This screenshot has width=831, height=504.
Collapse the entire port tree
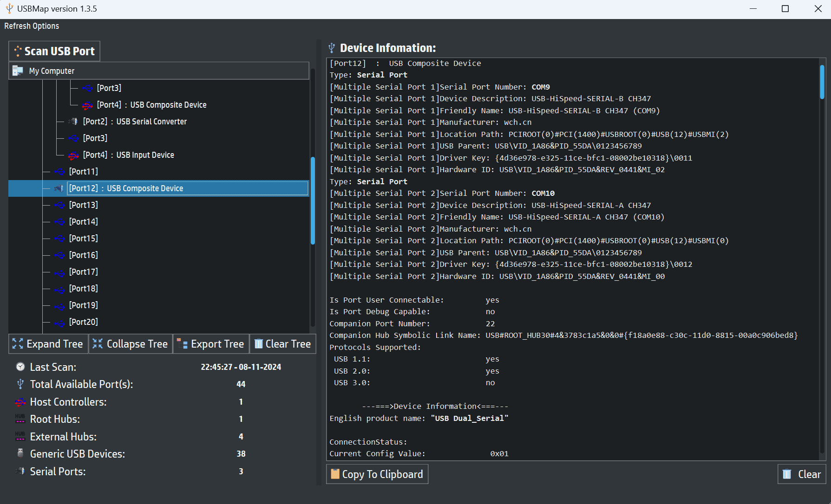(130, 344)
